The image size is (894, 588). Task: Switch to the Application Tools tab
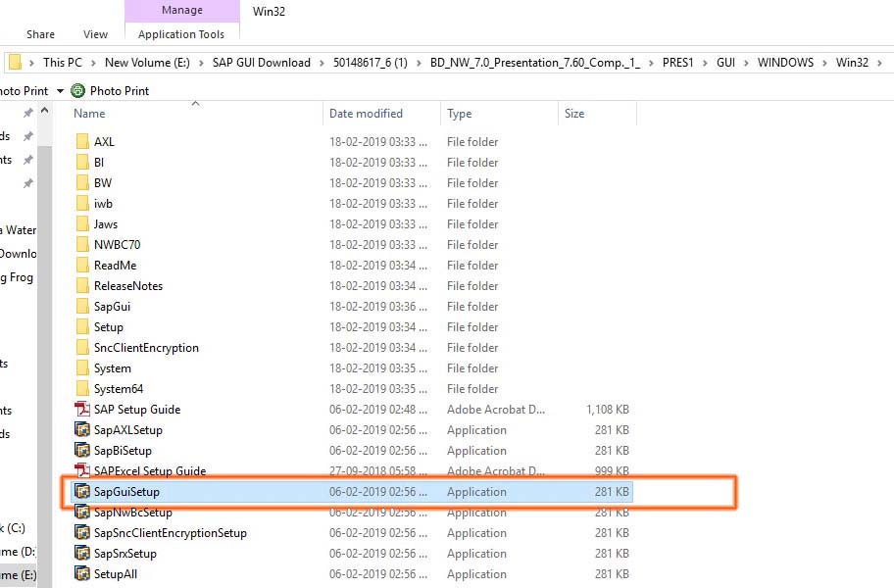[181, 34]
